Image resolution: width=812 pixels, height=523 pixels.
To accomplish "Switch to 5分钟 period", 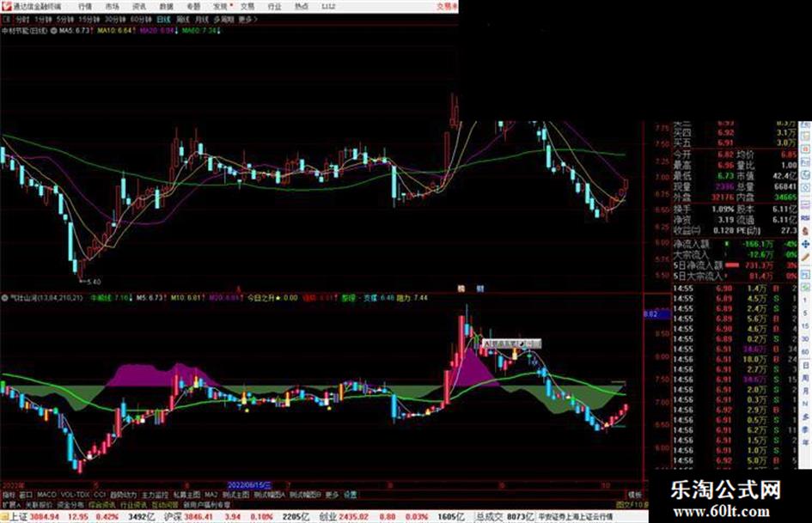I will click(65, 19).
